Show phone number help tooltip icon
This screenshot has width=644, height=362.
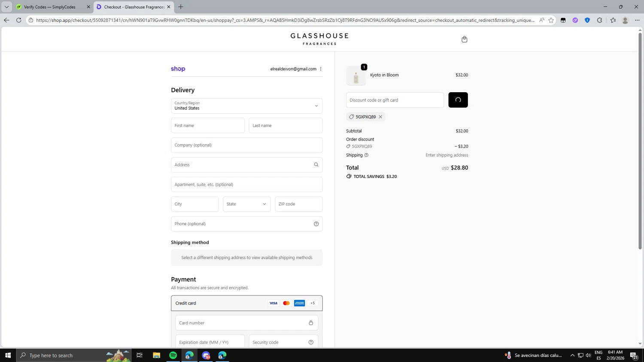(316, 224)
